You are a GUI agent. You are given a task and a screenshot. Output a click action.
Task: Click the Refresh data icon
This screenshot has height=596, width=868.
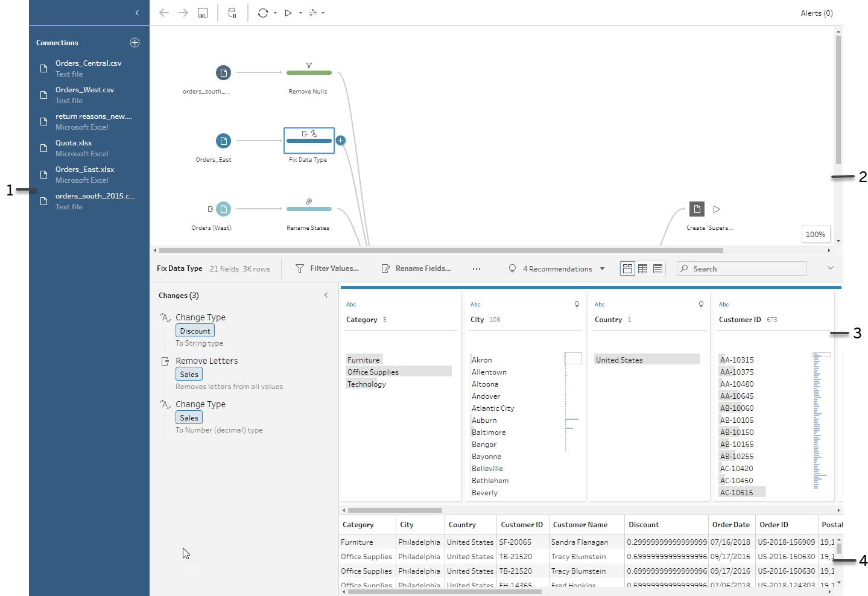click(264, 12)
